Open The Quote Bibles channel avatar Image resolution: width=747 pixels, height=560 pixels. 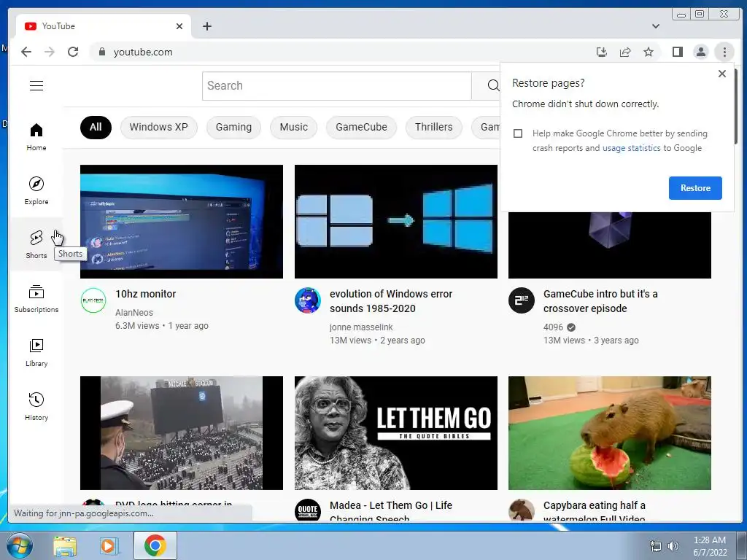[x=307, y=510]
